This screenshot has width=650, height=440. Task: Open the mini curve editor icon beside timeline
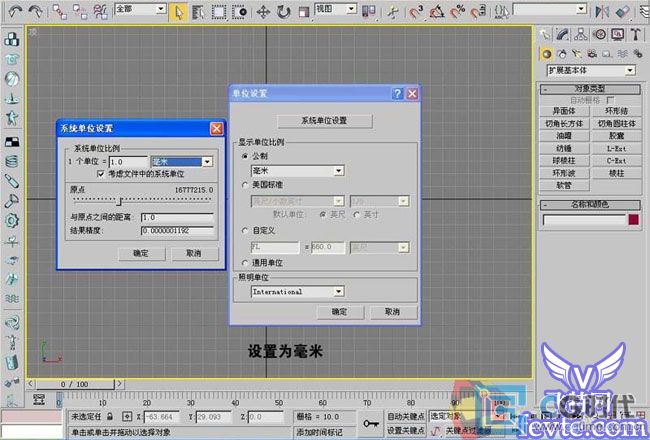click(x=39, y=399)
